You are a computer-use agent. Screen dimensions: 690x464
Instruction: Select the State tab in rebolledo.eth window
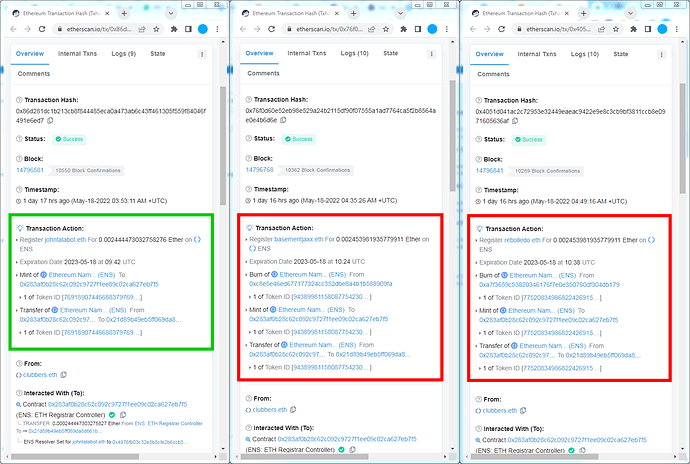pyautogui.click(x=621, y=54)
